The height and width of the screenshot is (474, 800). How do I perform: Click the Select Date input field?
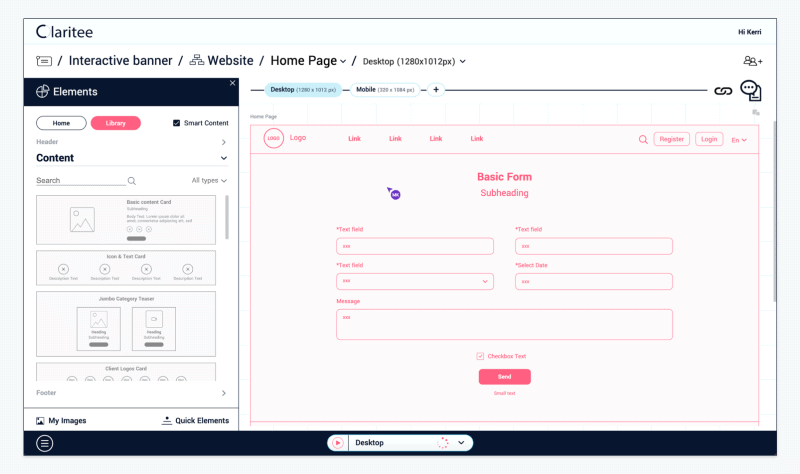pos(594,282)
